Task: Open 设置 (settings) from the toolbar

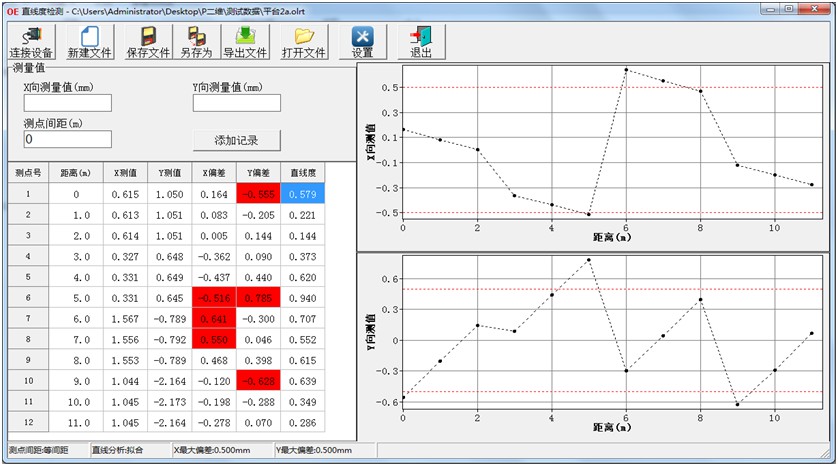Action: (x=362, y=41)
